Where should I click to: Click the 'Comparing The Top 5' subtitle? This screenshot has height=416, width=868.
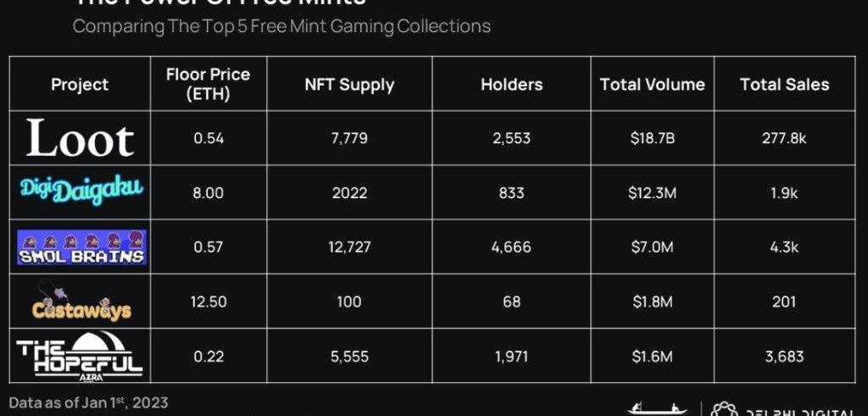281,26
